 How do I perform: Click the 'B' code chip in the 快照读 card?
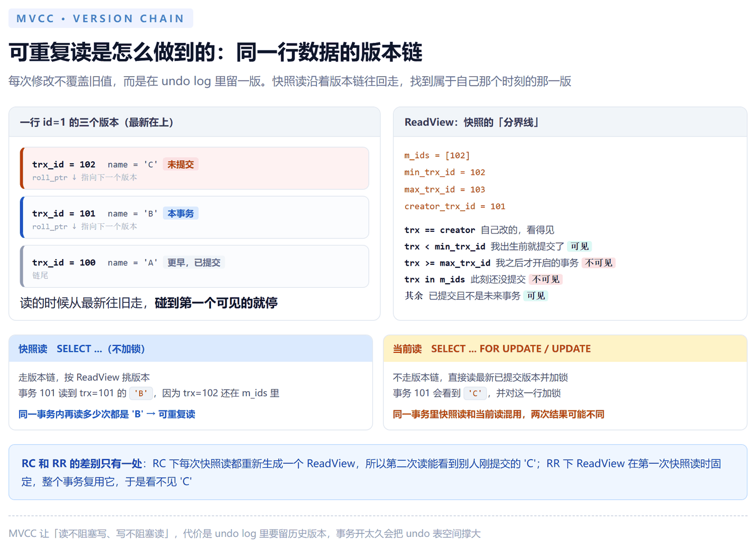(141, 393)
